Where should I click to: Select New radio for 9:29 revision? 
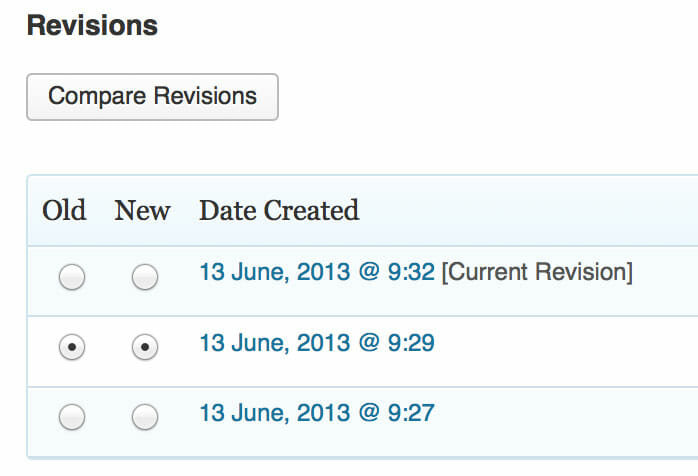pyautogui.click(x=145, y=347)
